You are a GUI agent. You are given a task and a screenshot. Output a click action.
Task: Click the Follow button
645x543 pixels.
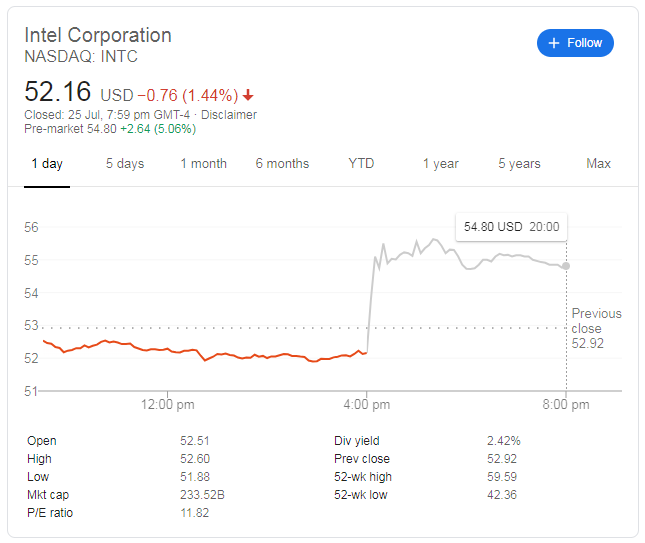(x=575, y=43)
